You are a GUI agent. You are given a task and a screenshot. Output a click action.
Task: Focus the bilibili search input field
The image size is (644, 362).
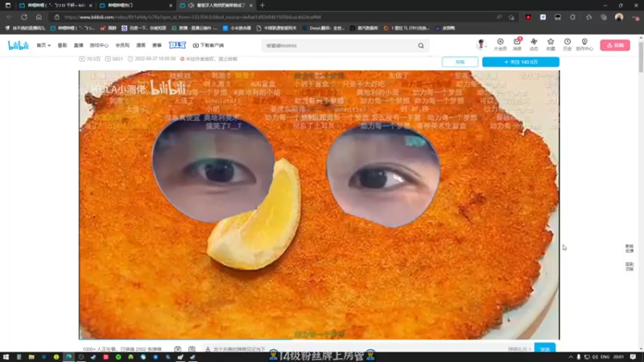click(340, 46)
